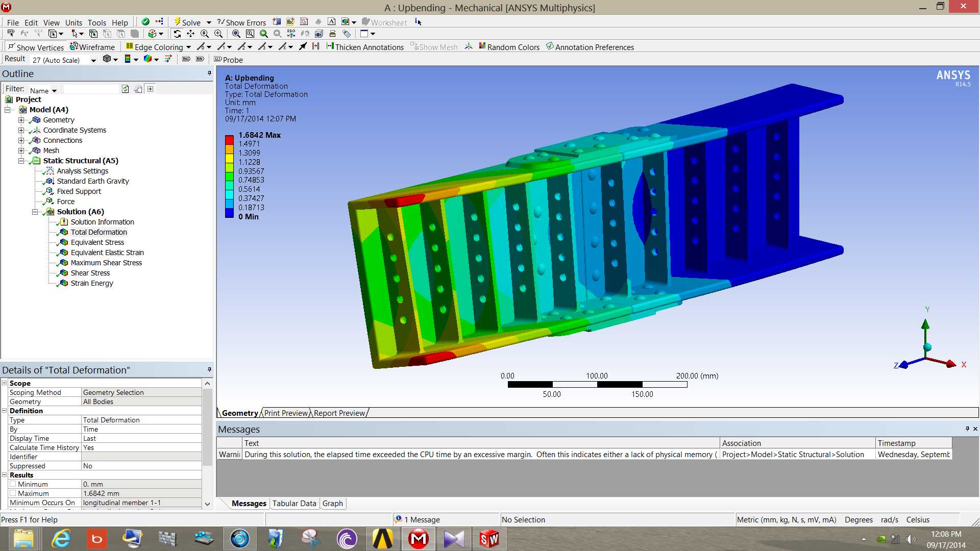The height and width of the screenshot is (551, 980).
Task: Activate the Box Zoom tool icon
Action: pos(218,34)
